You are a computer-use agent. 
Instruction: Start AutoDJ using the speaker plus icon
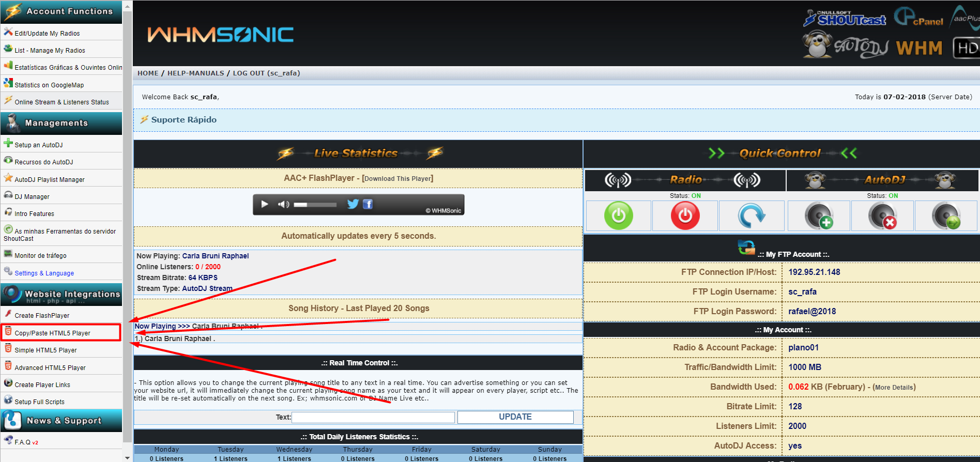point(819,215)
